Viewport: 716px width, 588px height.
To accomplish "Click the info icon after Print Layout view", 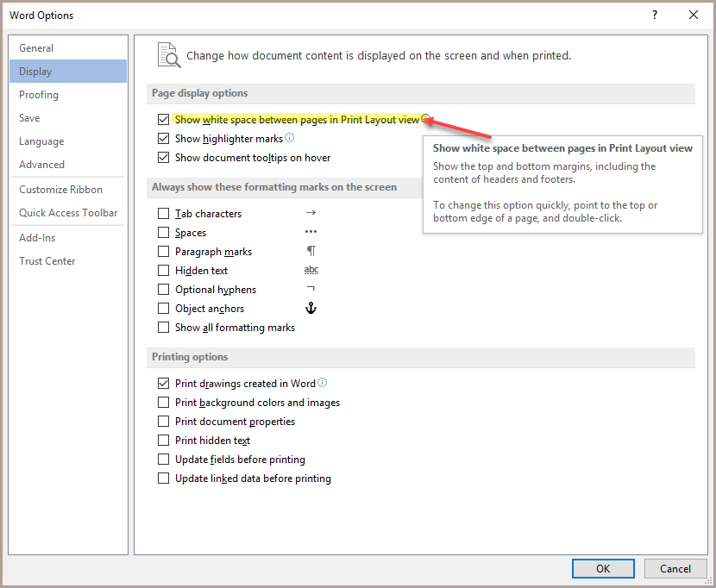I will coord(425,119).
